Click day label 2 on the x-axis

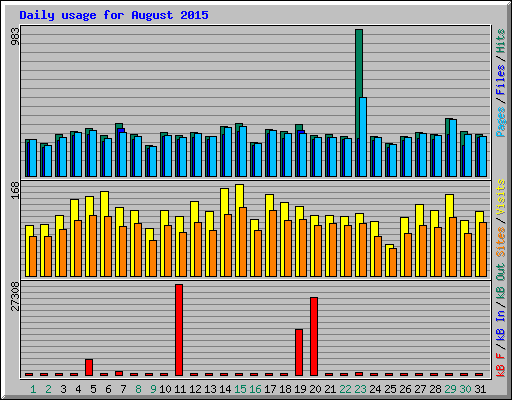(48, 389)
